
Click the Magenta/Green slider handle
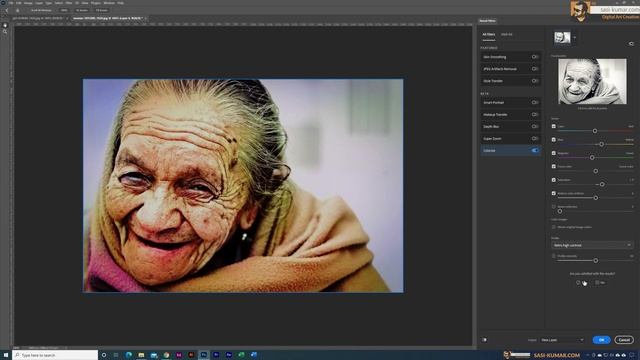592,158
